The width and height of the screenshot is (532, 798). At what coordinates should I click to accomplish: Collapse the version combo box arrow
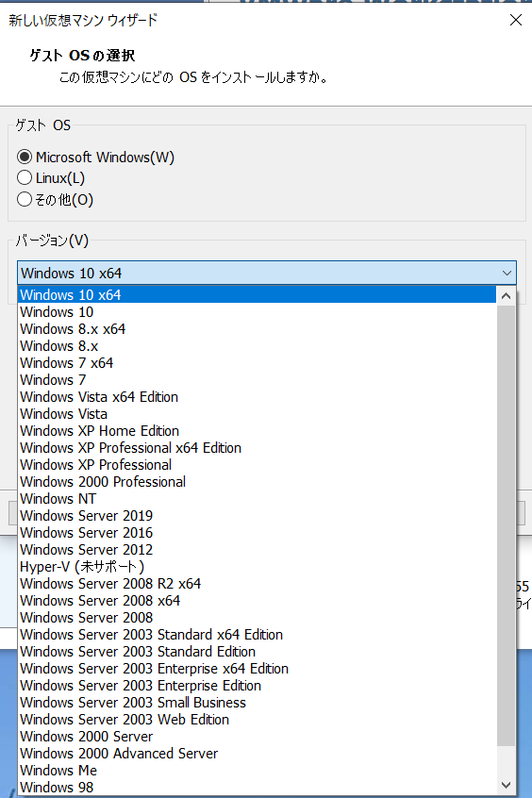[507, 273]
